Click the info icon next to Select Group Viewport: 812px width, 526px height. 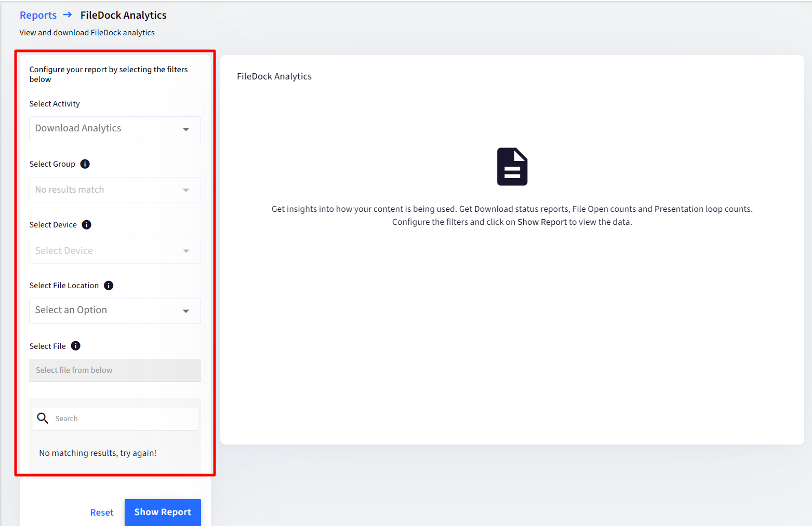coord(85,164)
